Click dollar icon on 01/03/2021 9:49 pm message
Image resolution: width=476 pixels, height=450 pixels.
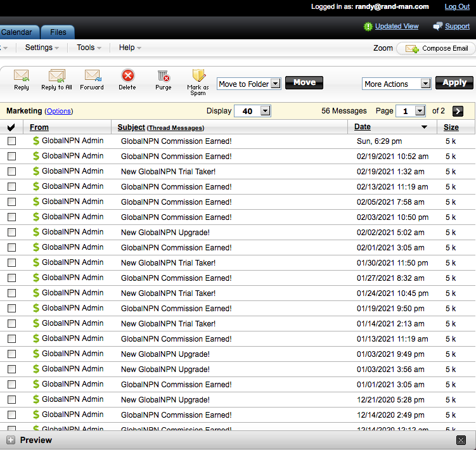[x=36, y=354]
